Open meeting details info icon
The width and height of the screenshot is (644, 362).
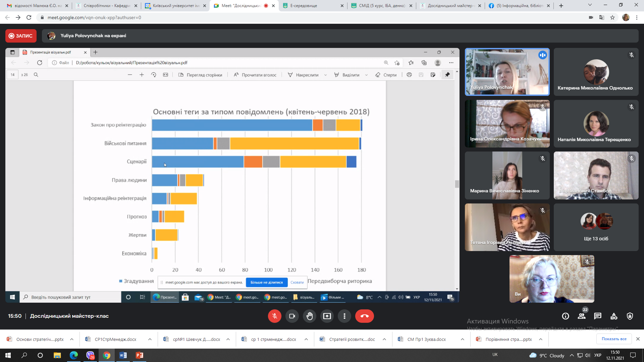pyautogui.click(x=566, y=316)
